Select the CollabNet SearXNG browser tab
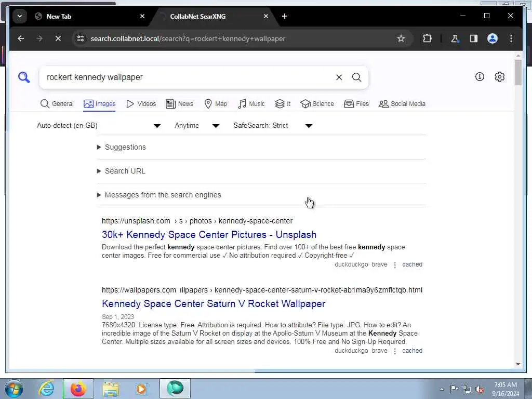Screen dimensions: 532x399 [214, 16]
